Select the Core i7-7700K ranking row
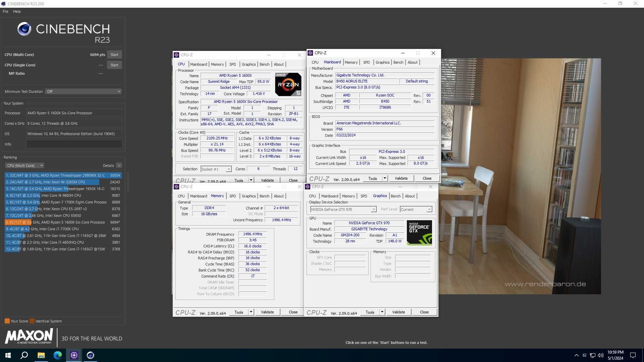This screenshot has height=362, width=644. click(63, 229)
